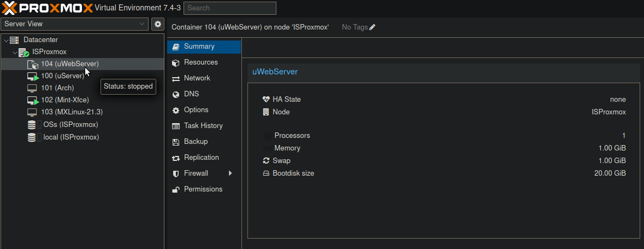644x249 pixels.
Task: Select the Datacenter label in tree
Action: [x=40, y=40]
